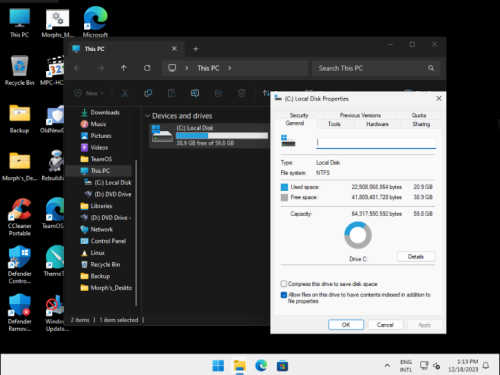
Task: Switch to the Previous Versions tab
Action: pos(360,115)
